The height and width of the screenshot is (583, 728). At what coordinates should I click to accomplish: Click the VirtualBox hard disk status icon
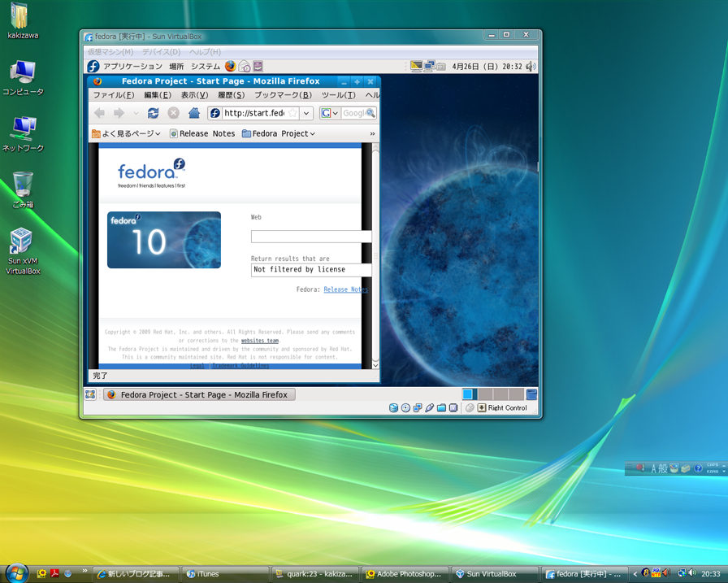(x=393, y=408)
